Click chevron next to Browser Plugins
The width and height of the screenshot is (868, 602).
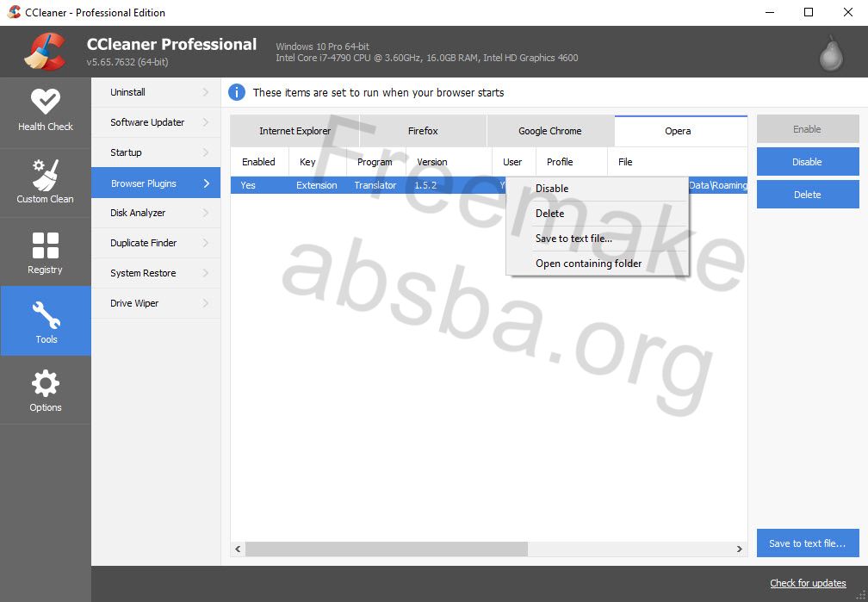pos(207,183)
